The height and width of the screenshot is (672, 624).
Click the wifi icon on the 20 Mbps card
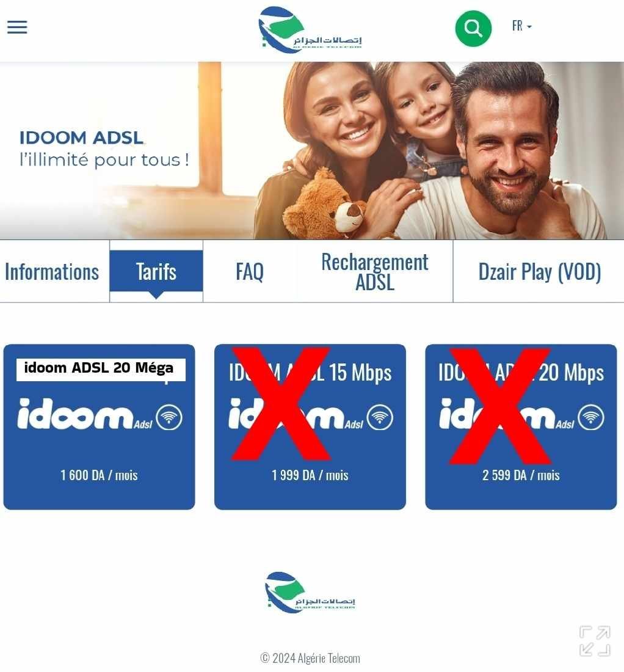coord(591,417)
